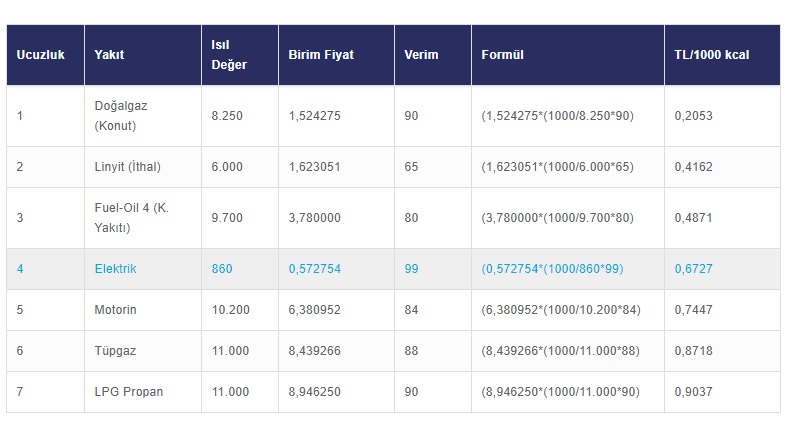Select the LPG Propan cell
The height and width of the screenshot is (446, 792).
click(128, 392)
